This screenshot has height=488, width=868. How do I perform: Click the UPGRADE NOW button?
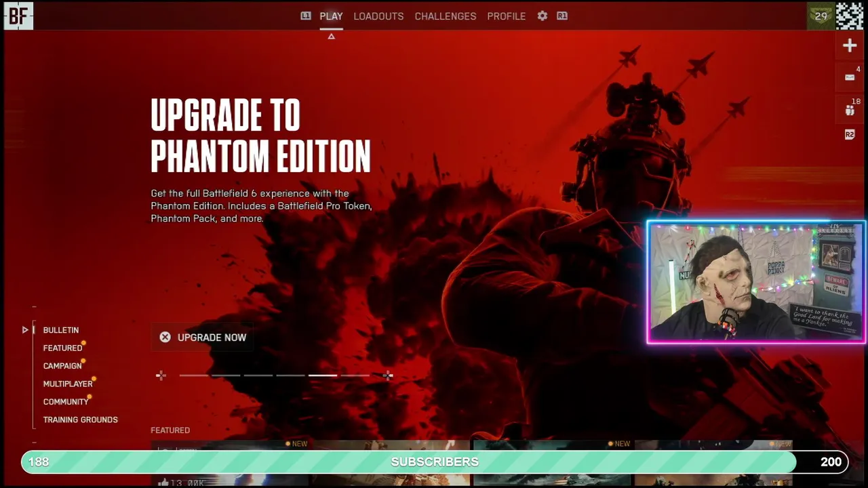[203, 338]
